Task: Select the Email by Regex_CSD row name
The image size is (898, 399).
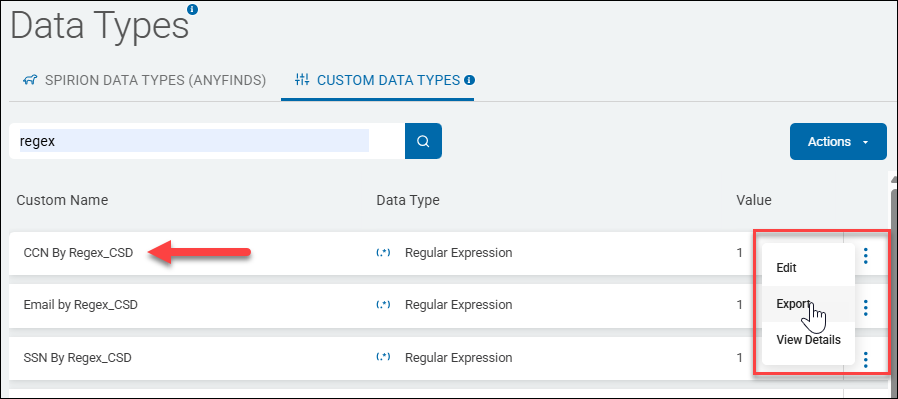Action: point(81,305)
